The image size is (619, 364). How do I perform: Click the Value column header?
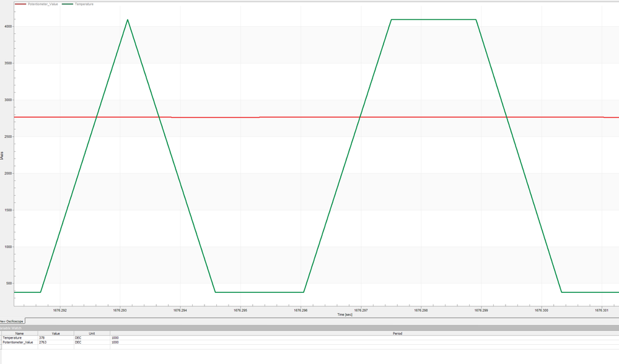pyautogui.click(x=56, y=333)
